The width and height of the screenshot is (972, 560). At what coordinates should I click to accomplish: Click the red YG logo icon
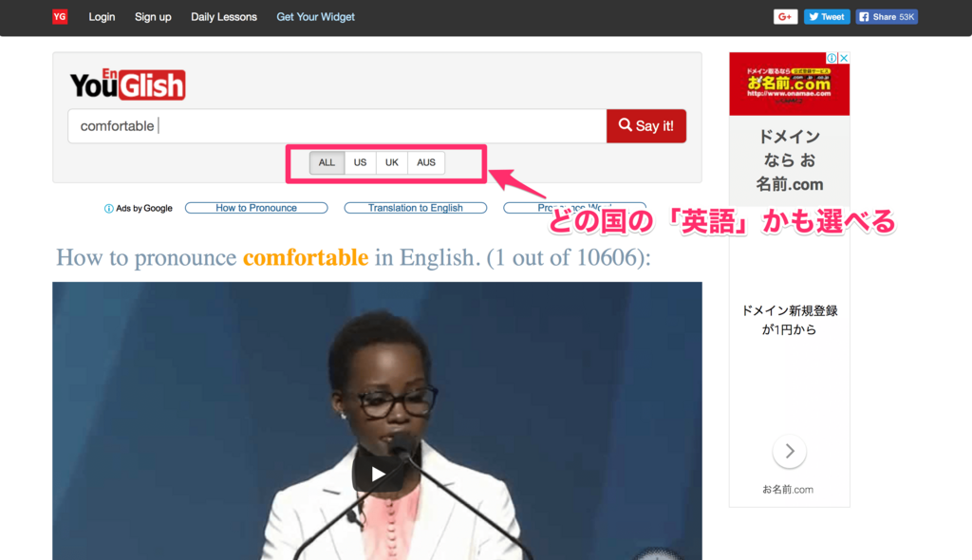60,17
